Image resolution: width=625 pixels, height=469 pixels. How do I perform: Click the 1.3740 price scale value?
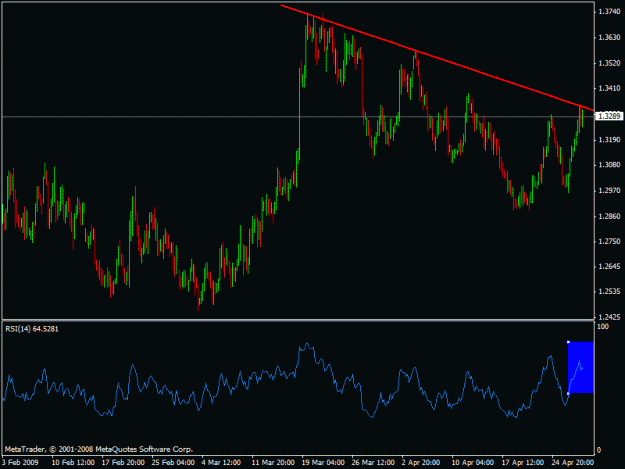click(x=609, y=12)
